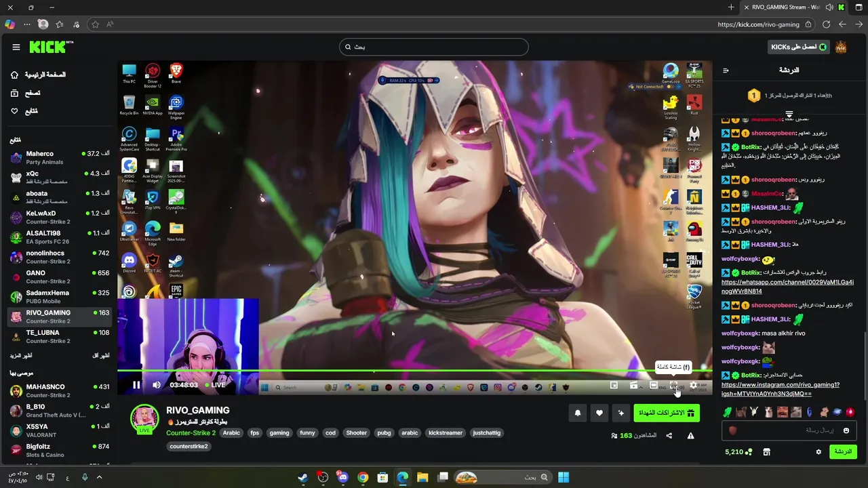Pause the live stream video
868x488 pixels.
click(x=136, y=385)
